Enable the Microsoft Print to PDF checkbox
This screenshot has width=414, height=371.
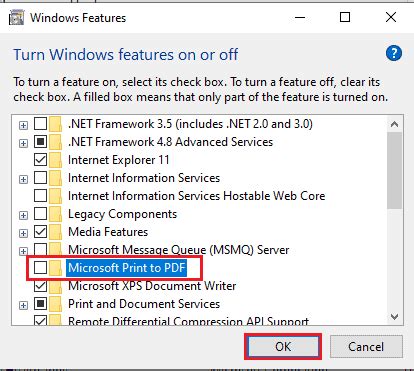[x=41, y=268]
